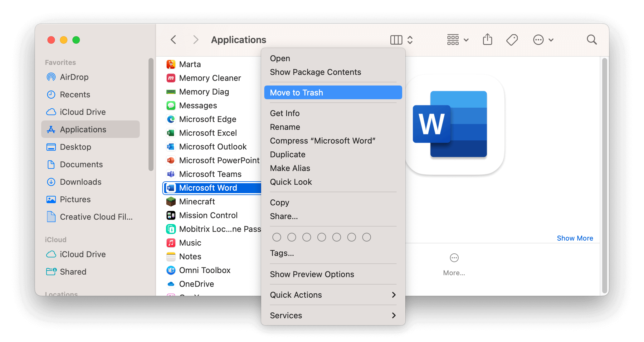Image resolution: width=644 pixels, height=342 pixels.
Task: Click the Share toolbar icon
Action: (487, 40)
